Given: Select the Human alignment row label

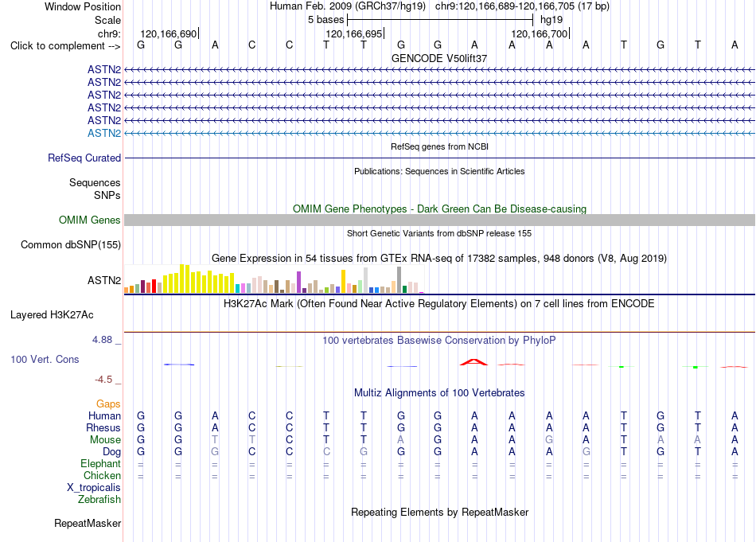Looking at the screenshot, I should 104,416.
